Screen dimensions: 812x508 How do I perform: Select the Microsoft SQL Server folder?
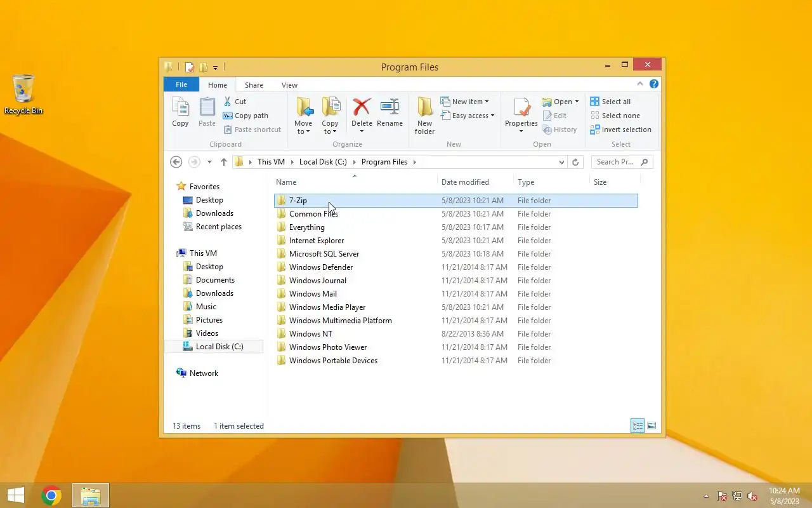click(455, 254)
